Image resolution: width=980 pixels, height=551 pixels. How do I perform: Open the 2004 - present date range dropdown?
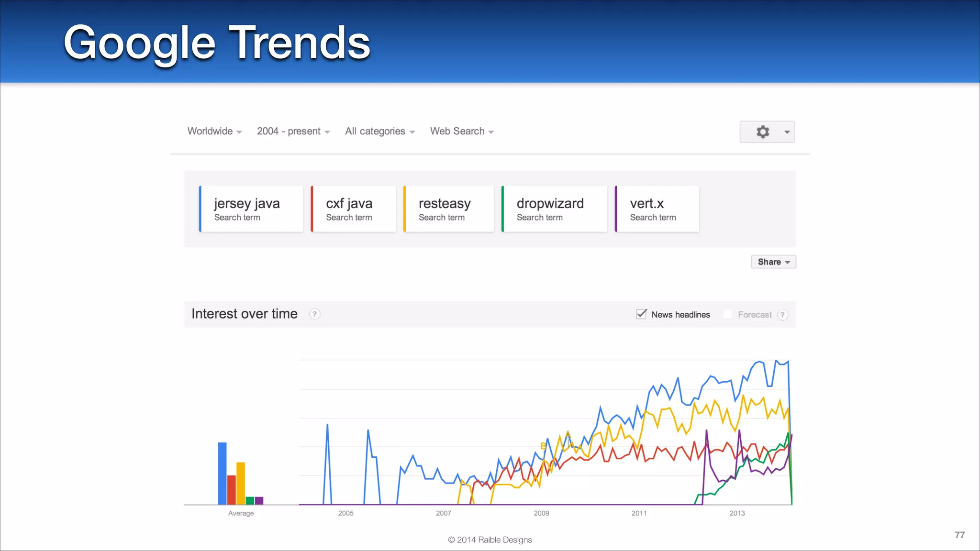pyautogui.click(x=293, y=131)
